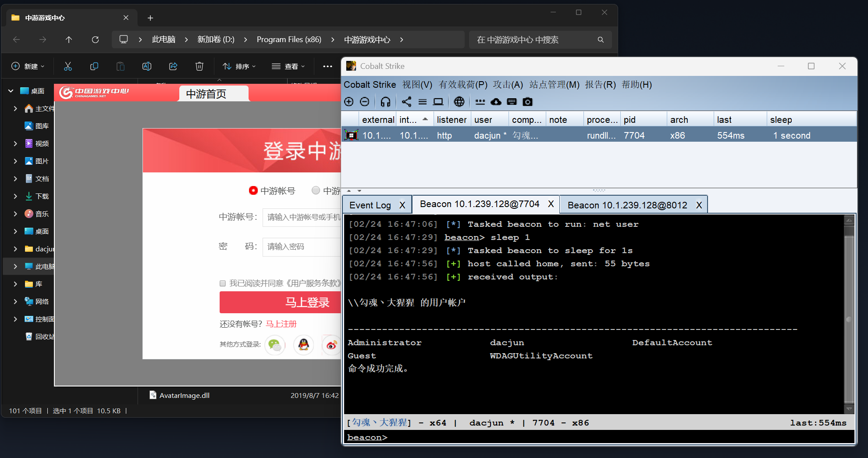
Task: Expand the 文档 tree item
Action: tap(15, 179)
